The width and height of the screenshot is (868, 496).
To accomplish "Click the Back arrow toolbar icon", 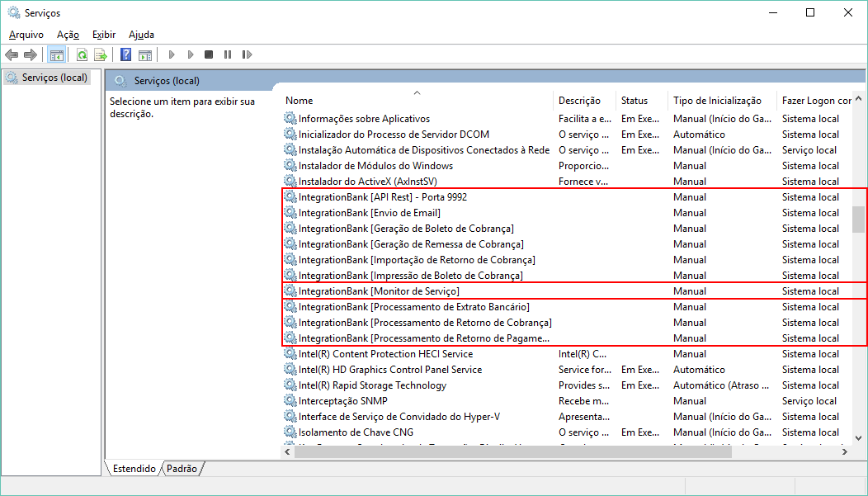I will point(12,54).
